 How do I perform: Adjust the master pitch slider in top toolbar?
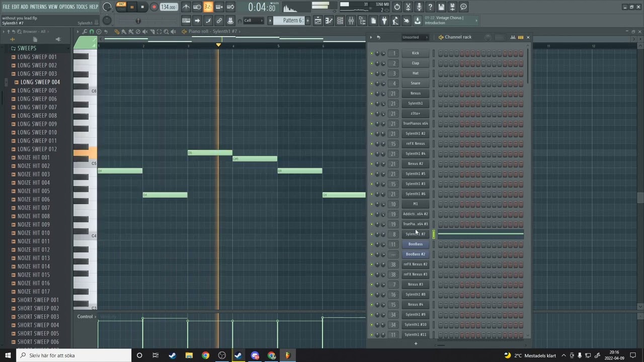click(138, 21)
